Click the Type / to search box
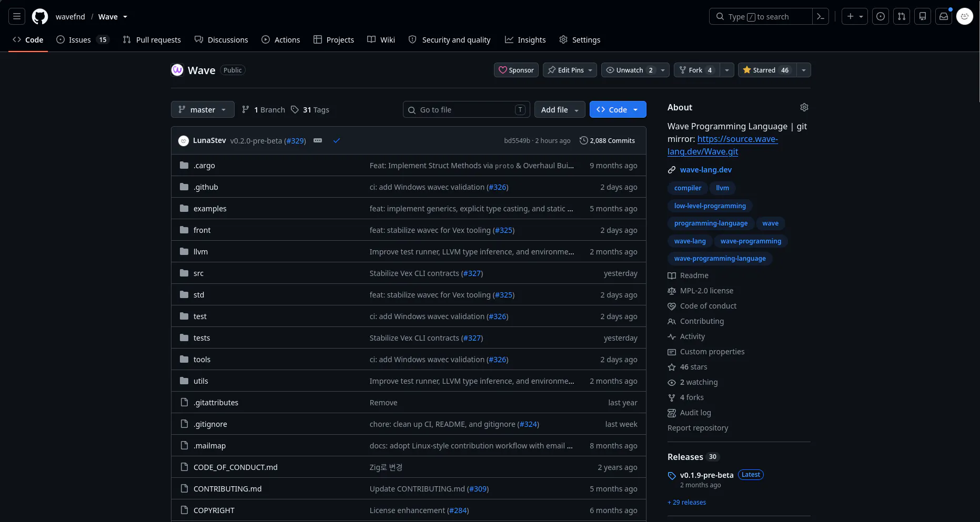The height and width of the screenshot is (522, 980). click(x=761, y=17)
